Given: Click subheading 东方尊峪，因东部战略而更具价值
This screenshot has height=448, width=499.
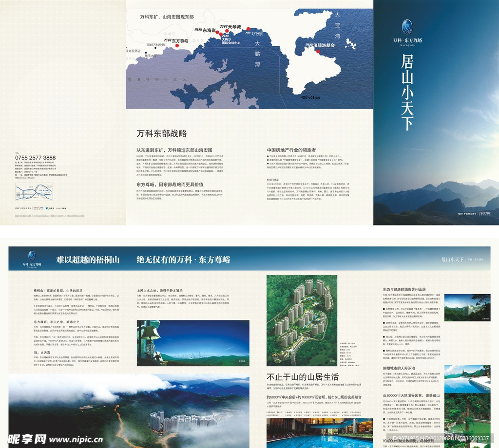Looking at the screenshot, I should click(x=170, y=185).
